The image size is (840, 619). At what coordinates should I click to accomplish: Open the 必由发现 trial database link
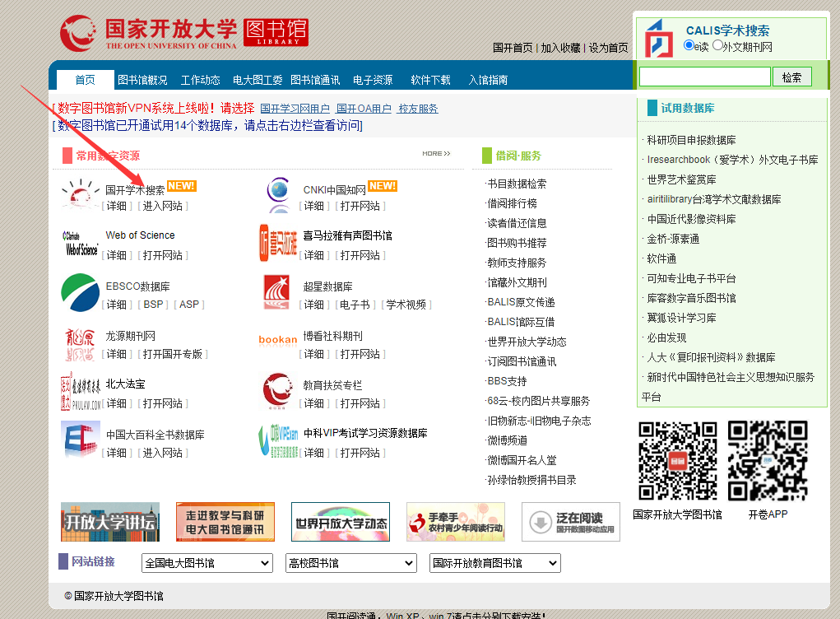click(666, 337)
